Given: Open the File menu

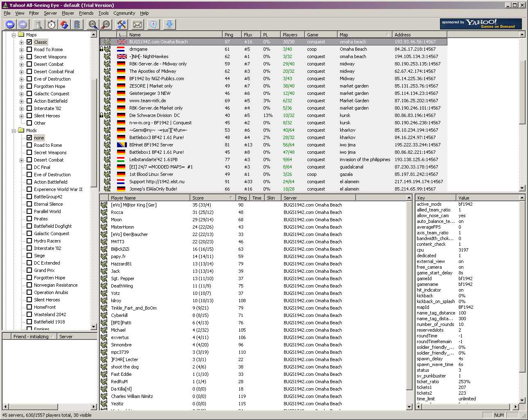Looking at the screenshot, I should pos(7,13).
